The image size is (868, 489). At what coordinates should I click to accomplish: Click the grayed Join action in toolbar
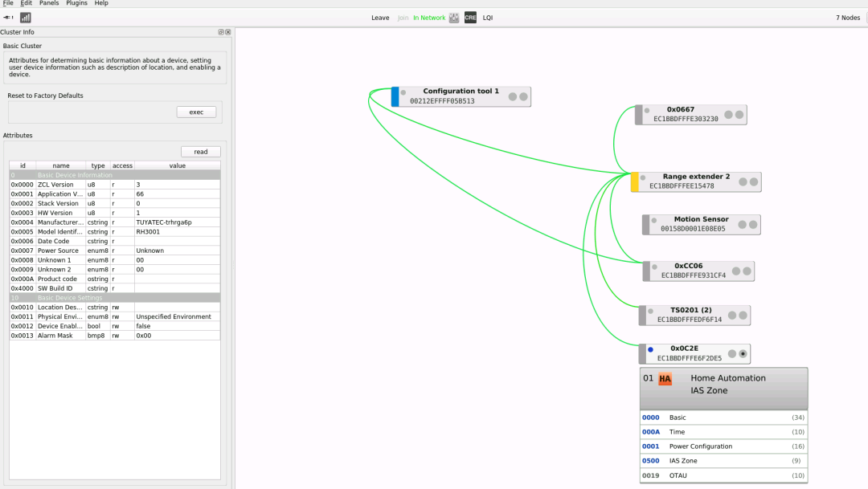point(403,17)
